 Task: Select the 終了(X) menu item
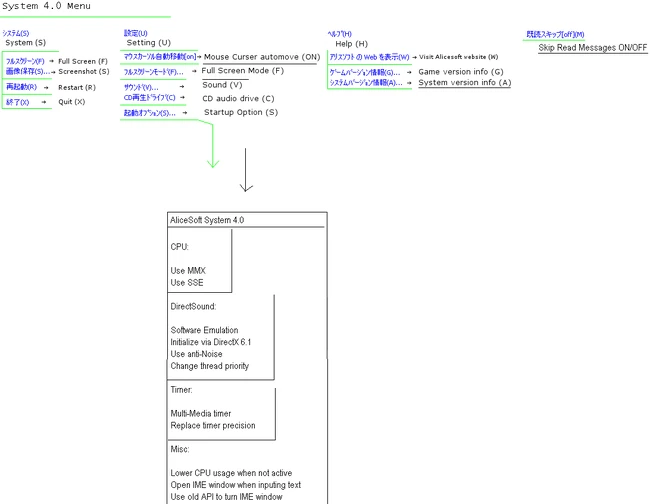(17, 102)
